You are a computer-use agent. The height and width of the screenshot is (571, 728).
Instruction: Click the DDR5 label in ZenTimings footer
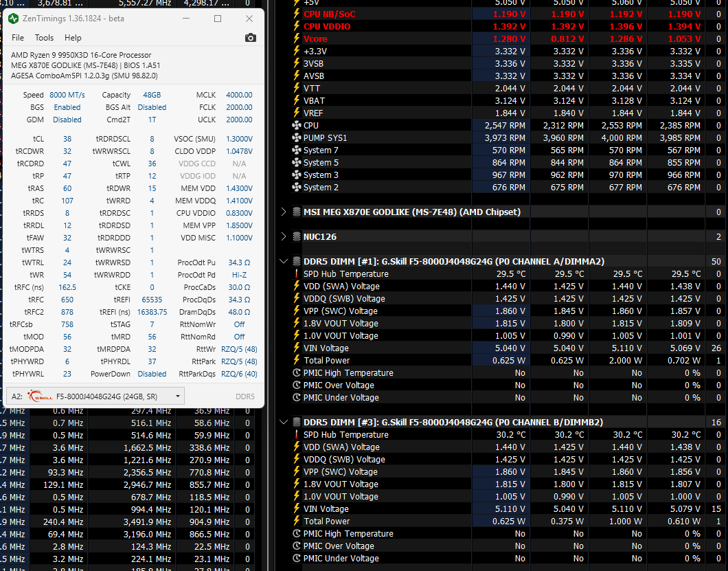point(245,396)
